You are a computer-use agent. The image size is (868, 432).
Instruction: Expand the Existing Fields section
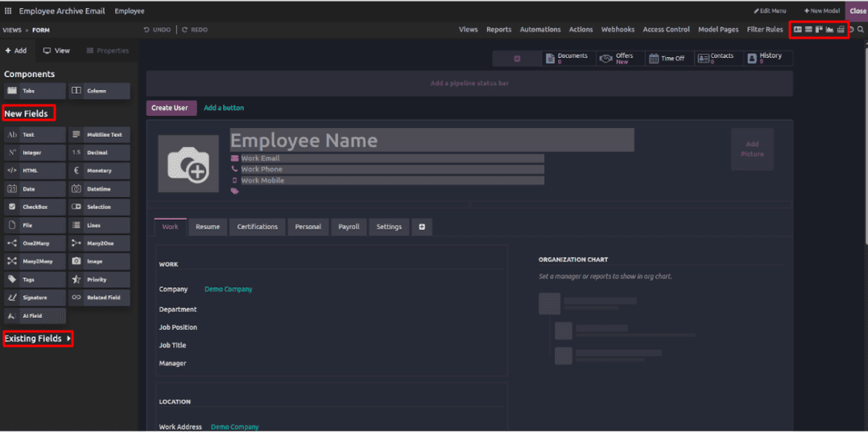tap(38, 339)
